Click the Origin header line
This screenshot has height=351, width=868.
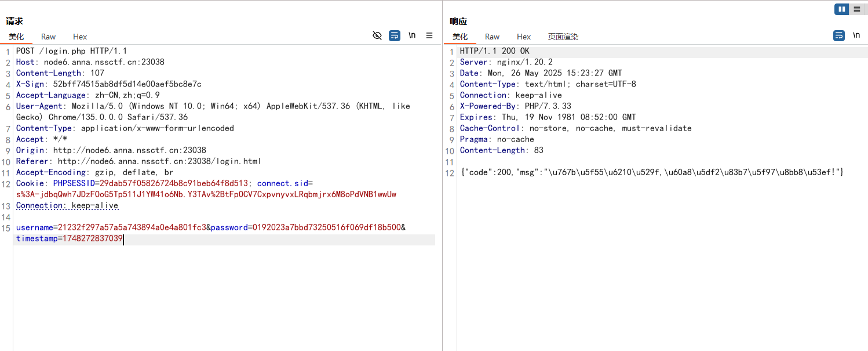[111, 150]
